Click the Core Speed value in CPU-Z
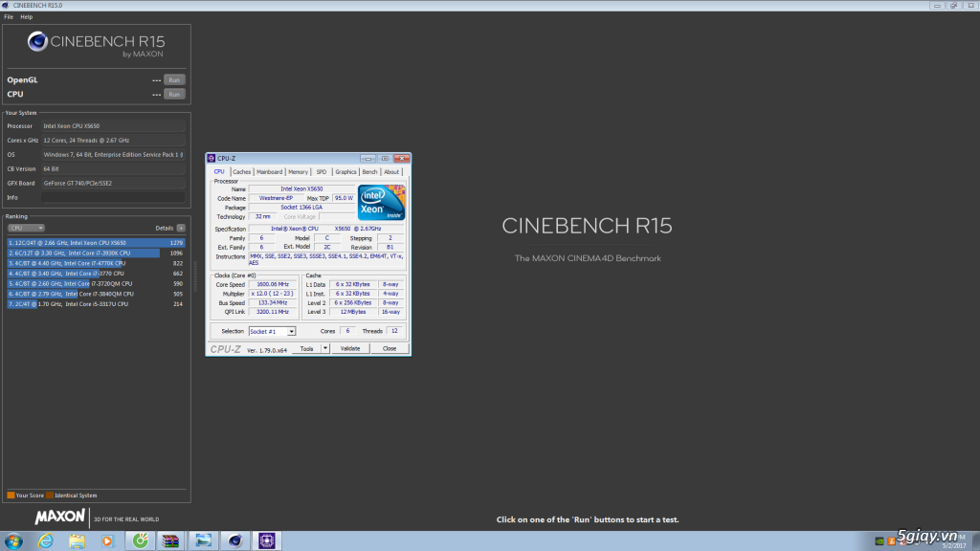The height and width of the screenshot is (551, 980). tap(273, 284)
